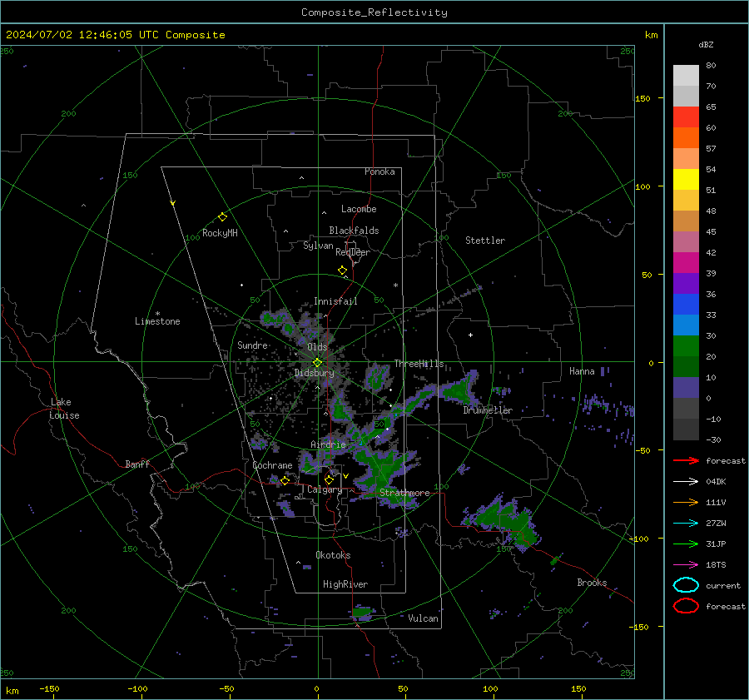Click the green 31JP arrow icon
749x700 pixels.
tap(686, 544)
